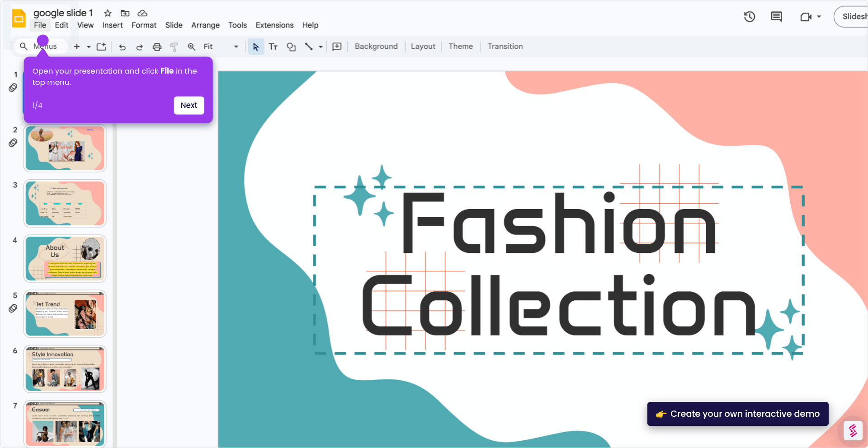868x448 pixels.
Task: Open the Help menu
Action: pyautogui.click(x=310, y=25)
